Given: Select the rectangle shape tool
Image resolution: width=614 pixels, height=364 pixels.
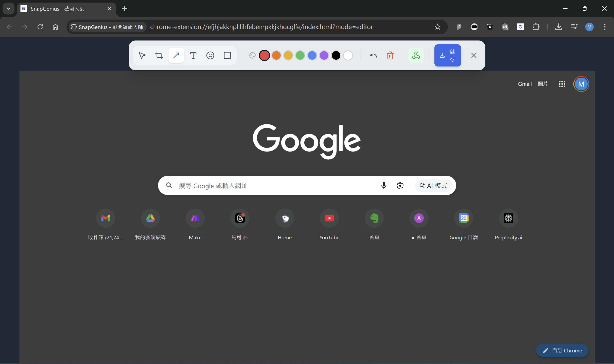Looking at the screenshot, I should tap(227, 55).
